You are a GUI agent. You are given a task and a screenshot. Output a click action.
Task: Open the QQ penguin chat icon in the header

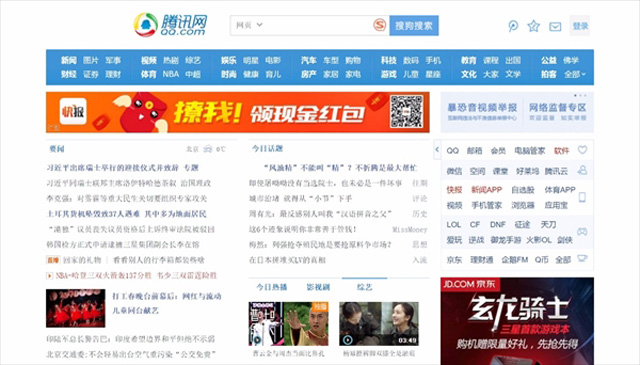(513, 26)
